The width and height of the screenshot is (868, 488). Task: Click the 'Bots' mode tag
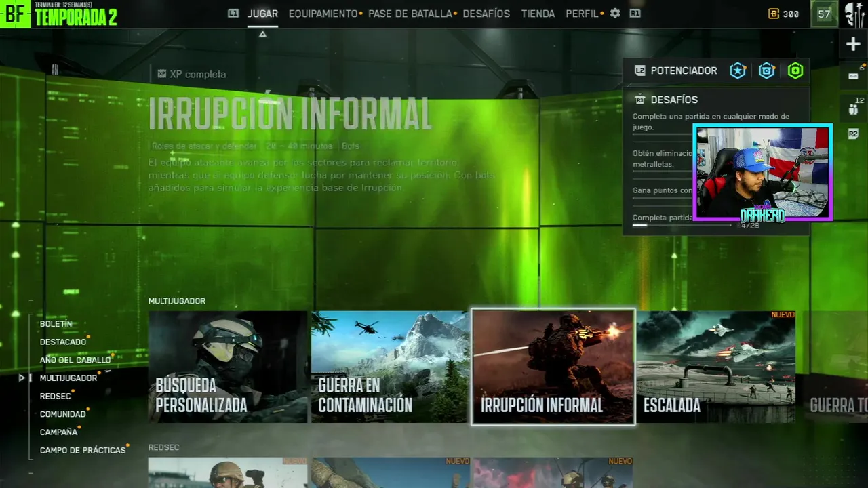[x=351, y=146]
